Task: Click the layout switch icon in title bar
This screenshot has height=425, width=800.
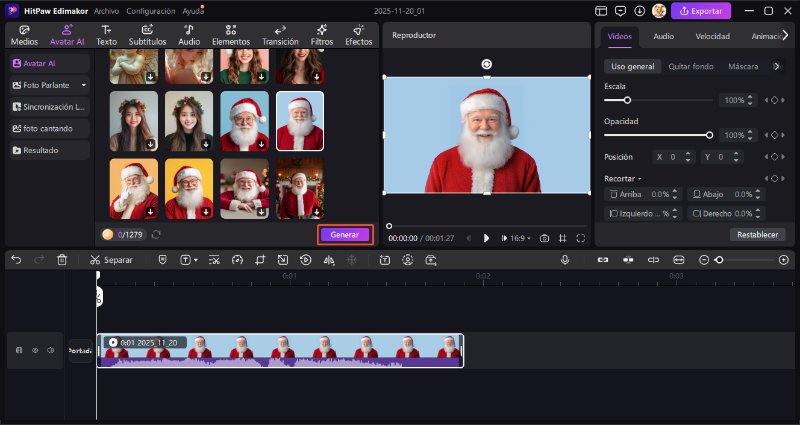Action: coord(601,11)
